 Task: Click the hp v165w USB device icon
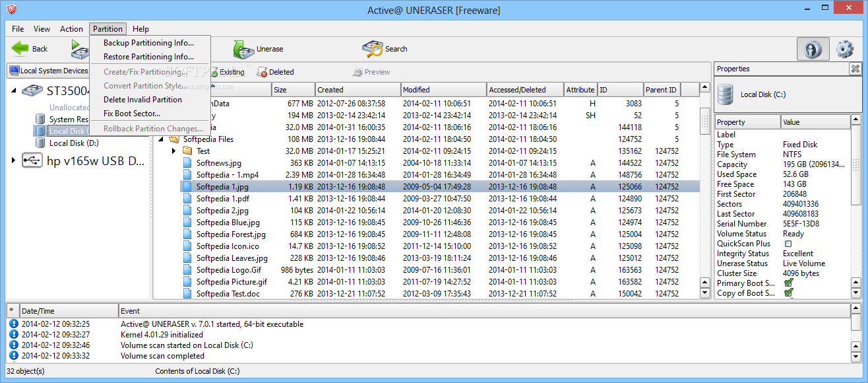click(x=32, y=160)
